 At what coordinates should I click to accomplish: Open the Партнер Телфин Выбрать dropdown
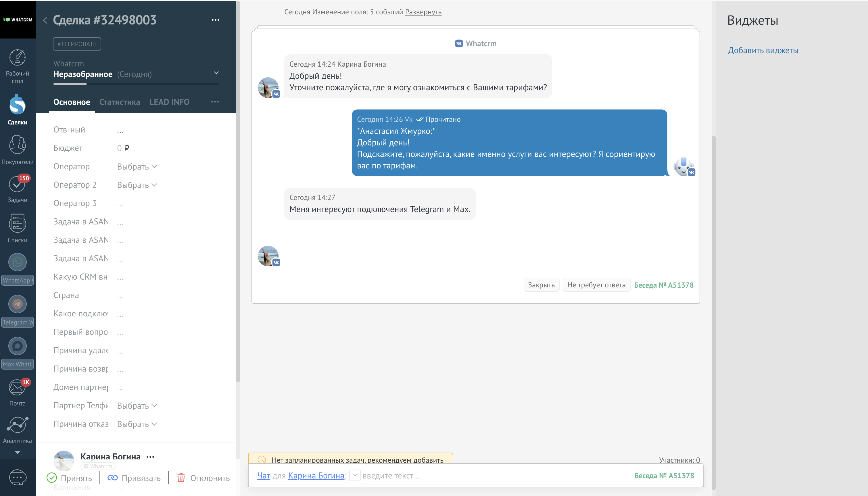(x=137, y=406)
